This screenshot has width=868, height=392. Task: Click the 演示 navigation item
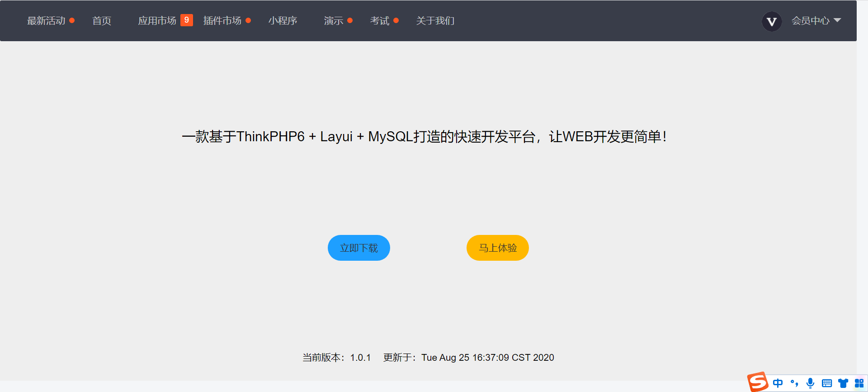(334, 21)
